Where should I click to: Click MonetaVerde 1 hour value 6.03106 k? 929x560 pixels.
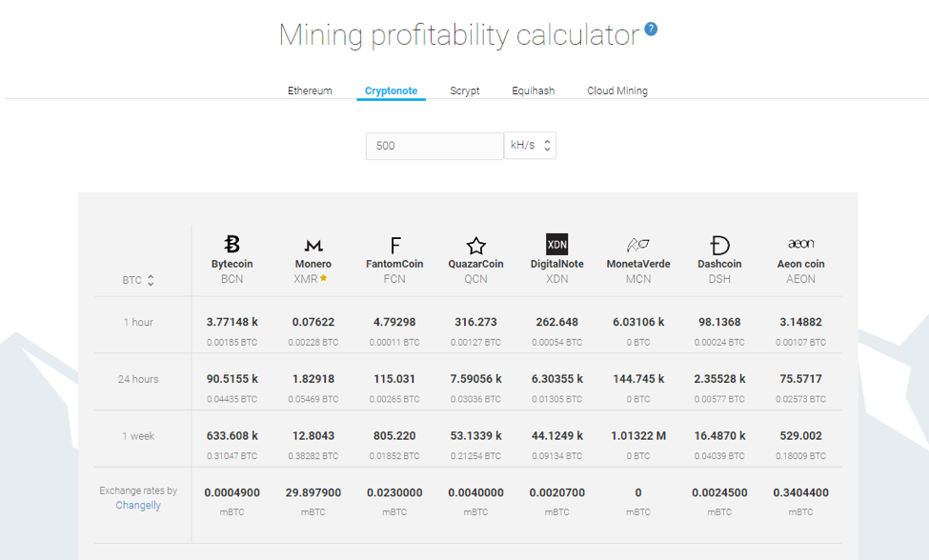tap(638, 322)
